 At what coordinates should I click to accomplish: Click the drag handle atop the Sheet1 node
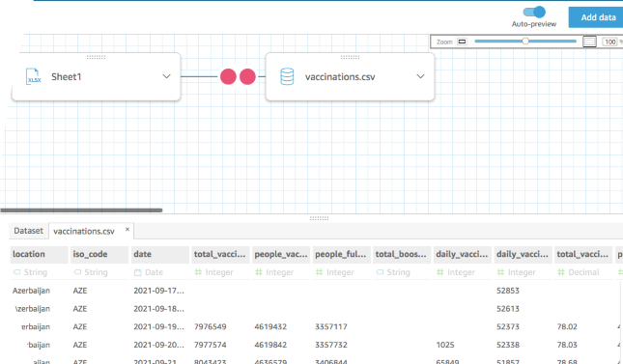[97, 57]
